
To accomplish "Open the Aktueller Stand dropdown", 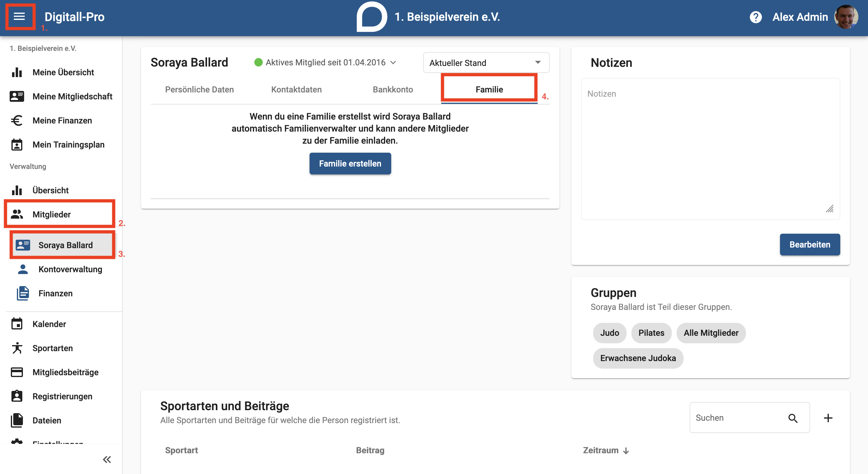I will [x=486, y=63].
